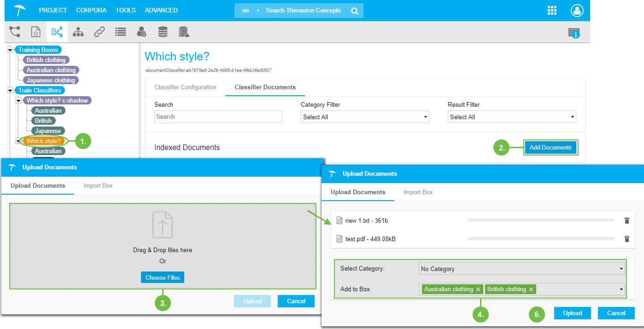The width and height of the screenshot is (644, 329).
Task: Click the starred document toolbar icon
Action: tap(35, 32)
